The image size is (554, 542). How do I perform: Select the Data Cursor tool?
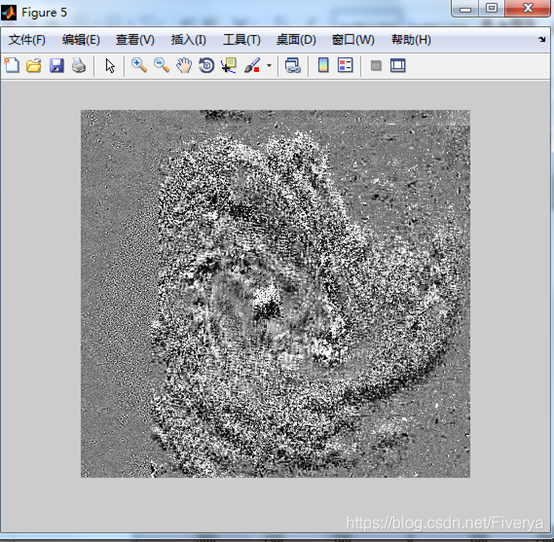tap(229, 66)
